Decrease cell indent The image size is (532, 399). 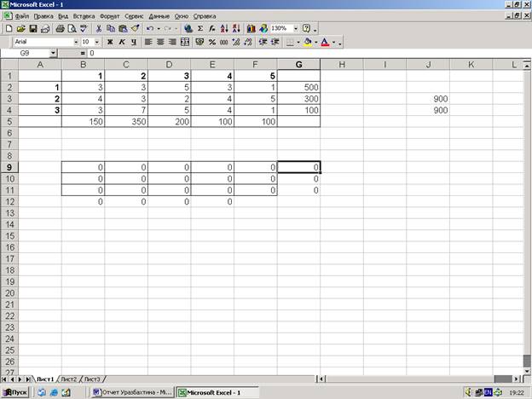click(x=263, y=42)
